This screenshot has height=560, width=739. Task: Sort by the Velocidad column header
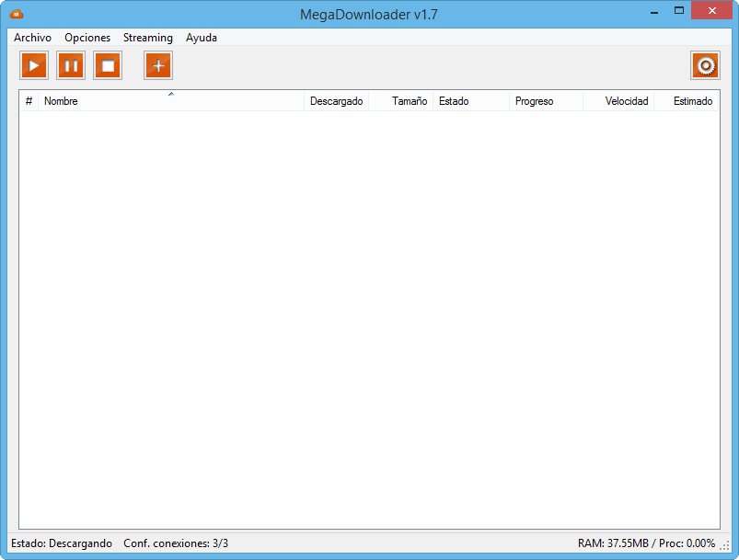click(618, 101)
